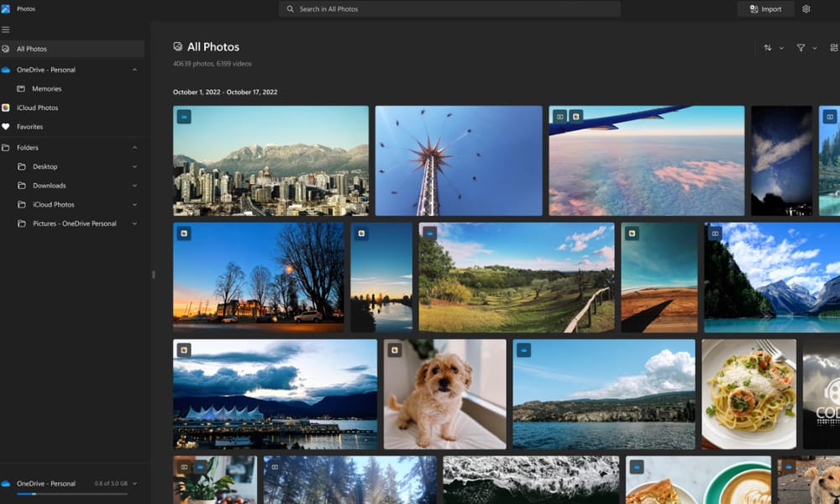Click the filter funnel icon
This screenshot has height=504, width=840.
pos(801,48)
